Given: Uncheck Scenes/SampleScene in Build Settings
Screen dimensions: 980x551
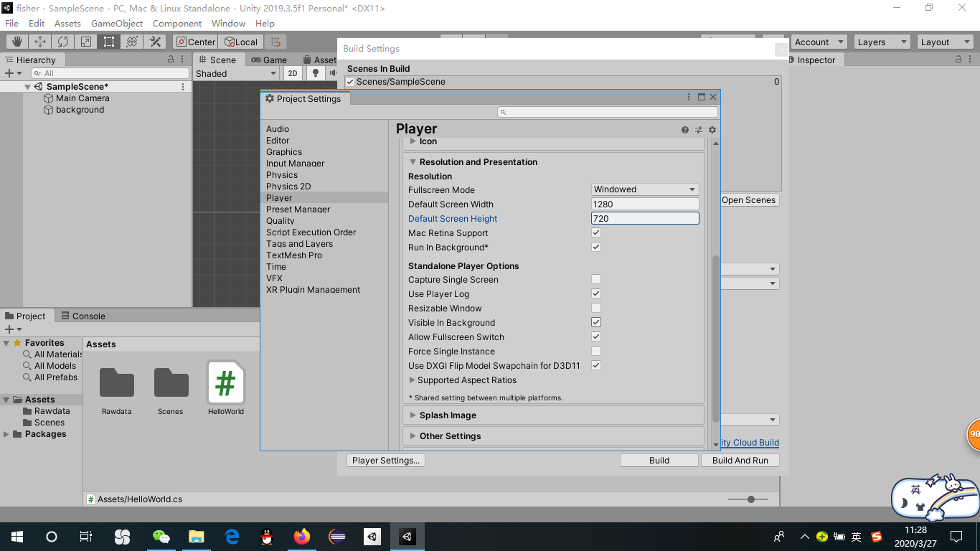Looking at the screenshot, I should [x=350, y=82].
